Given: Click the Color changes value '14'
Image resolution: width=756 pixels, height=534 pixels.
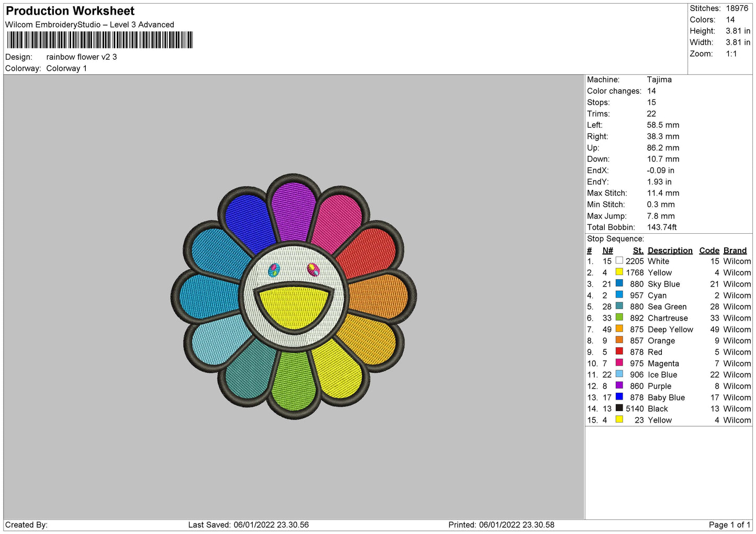Looking at the screenshot, I should point(651,91).
